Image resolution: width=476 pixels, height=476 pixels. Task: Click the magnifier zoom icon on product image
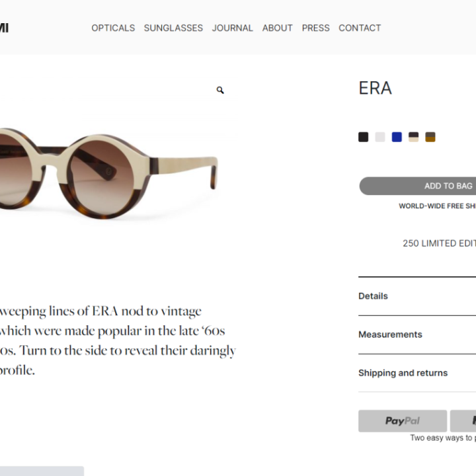point(220,90)
